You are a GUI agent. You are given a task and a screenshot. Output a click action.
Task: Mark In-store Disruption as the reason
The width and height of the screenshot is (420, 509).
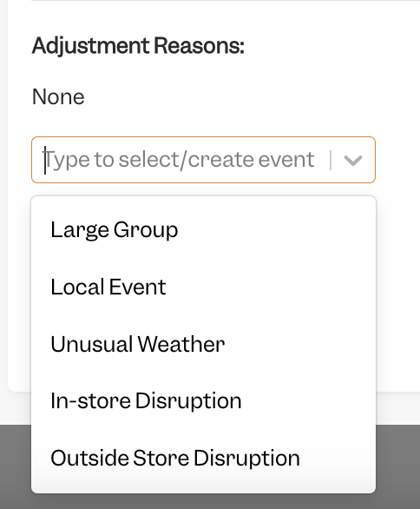203,401
